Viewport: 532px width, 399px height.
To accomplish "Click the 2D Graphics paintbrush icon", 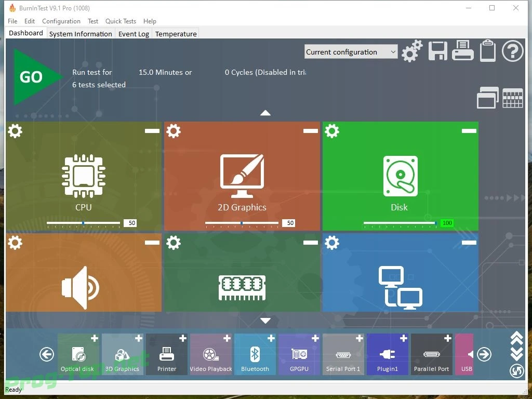I will [242, 176].
